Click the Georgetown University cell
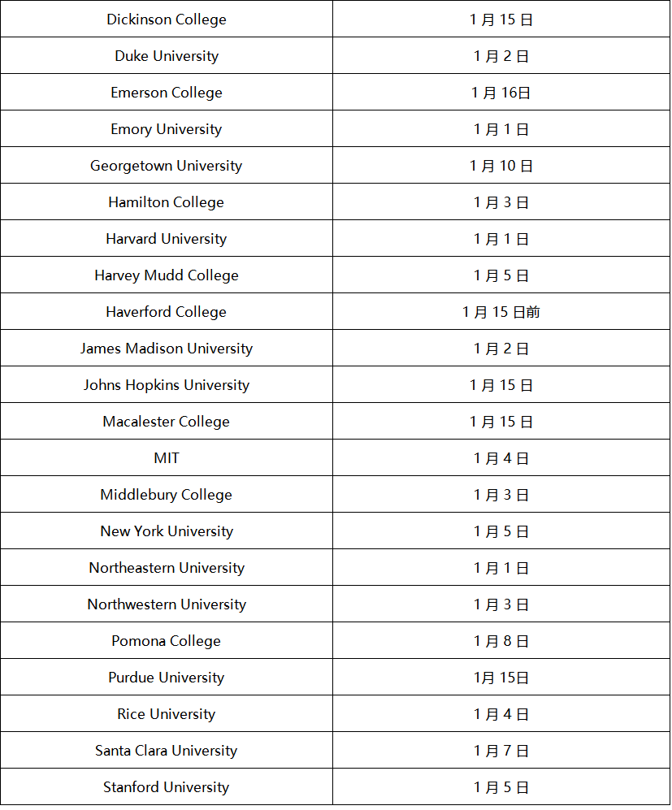The image size is (672, 810). pyautogui.click(x=167, y=166)
